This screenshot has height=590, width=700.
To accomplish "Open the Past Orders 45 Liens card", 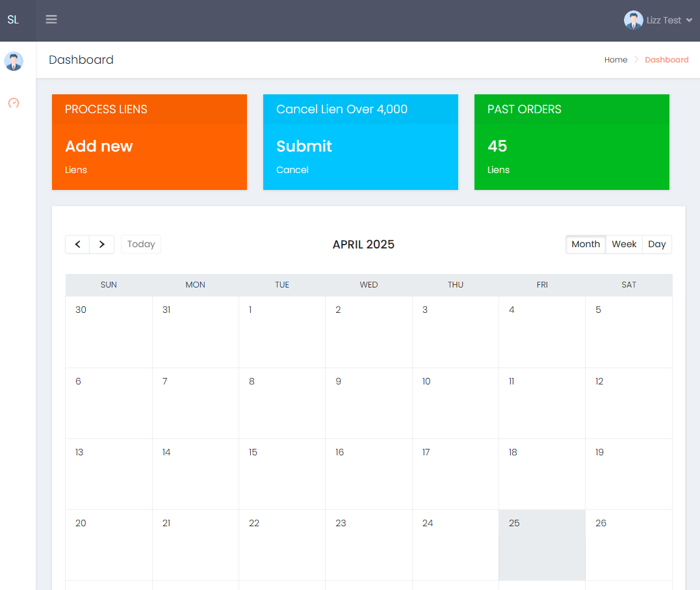I will point(571,142).
